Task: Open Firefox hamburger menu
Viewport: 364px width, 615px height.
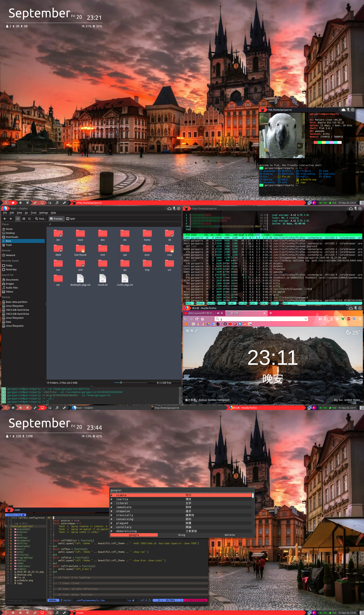Action: (360, 319)
